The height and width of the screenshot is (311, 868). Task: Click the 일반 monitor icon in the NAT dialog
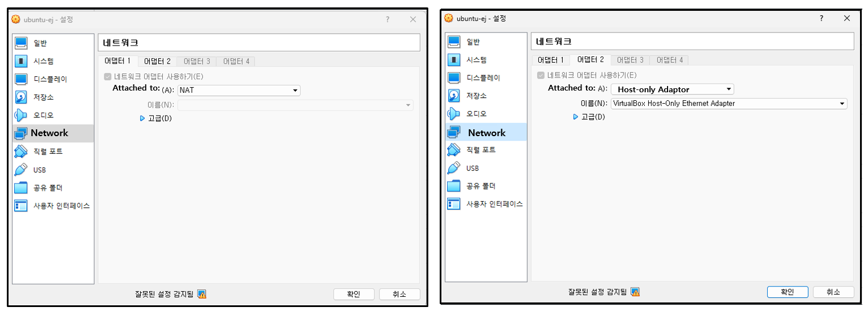[x=21, y=43]
